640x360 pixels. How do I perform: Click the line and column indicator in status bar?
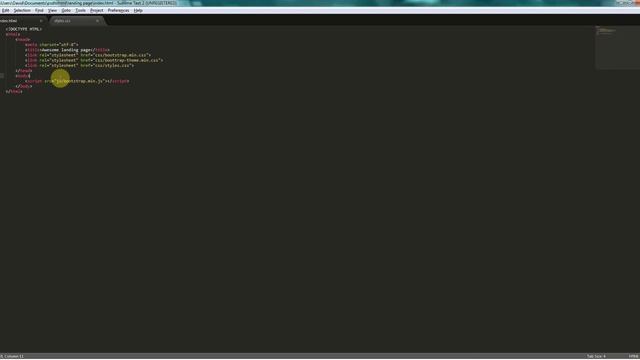point(12,356)
